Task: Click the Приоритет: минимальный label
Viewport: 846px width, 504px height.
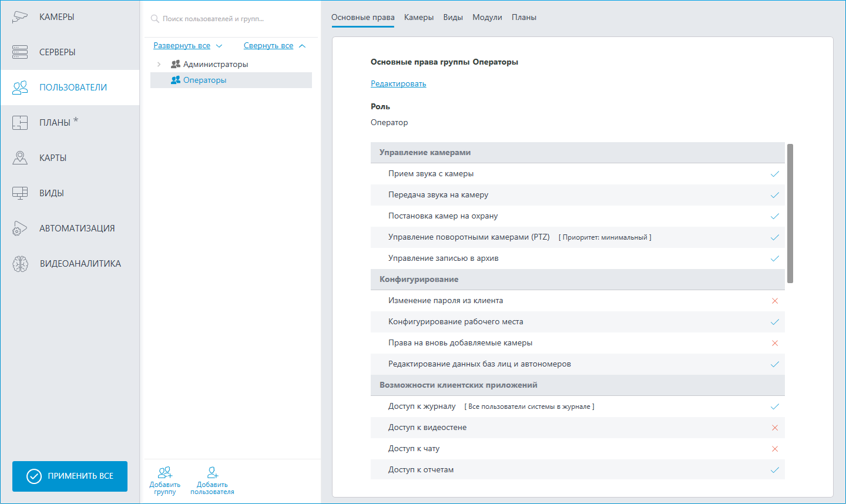Action: pyautogui.click(x=605, y=237)
